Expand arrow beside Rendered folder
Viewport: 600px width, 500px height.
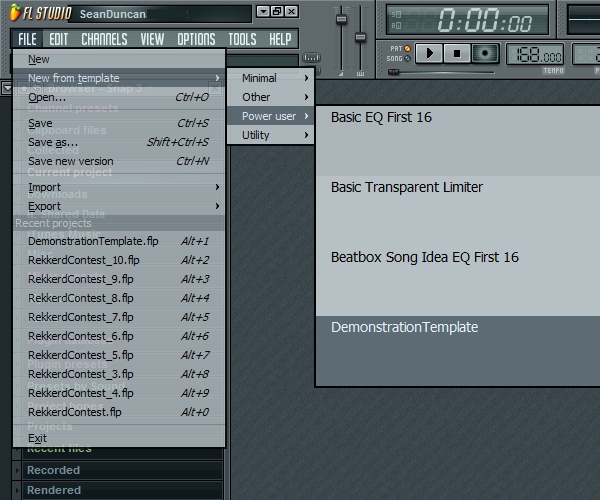(16, 490)
